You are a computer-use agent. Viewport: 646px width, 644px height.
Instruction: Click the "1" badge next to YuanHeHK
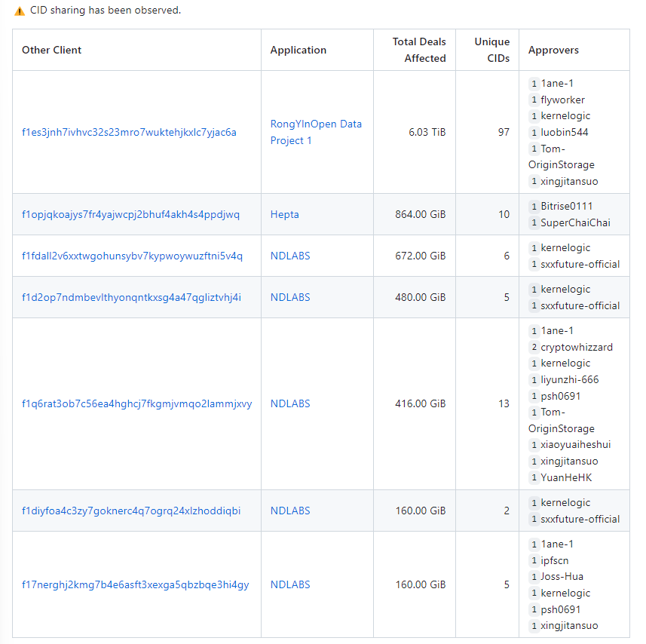click(534, 477)
